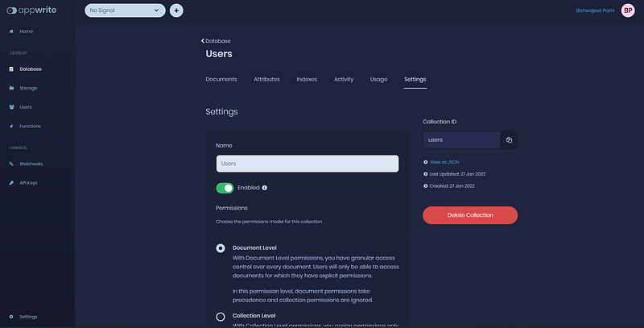Go back via the Database breadcrumb link
The width and height of the screenshot is (644, 328).
click(217, 40)
